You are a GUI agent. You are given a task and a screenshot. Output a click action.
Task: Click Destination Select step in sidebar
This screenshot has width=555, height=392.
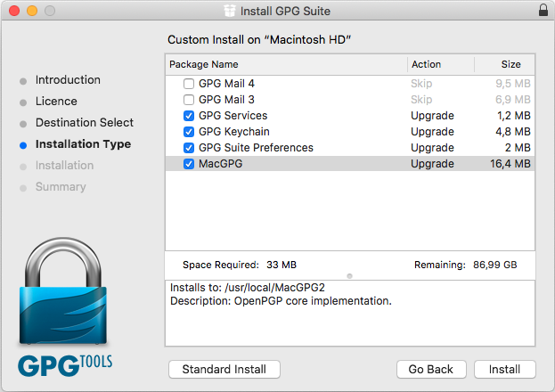[x=85, y=123]
